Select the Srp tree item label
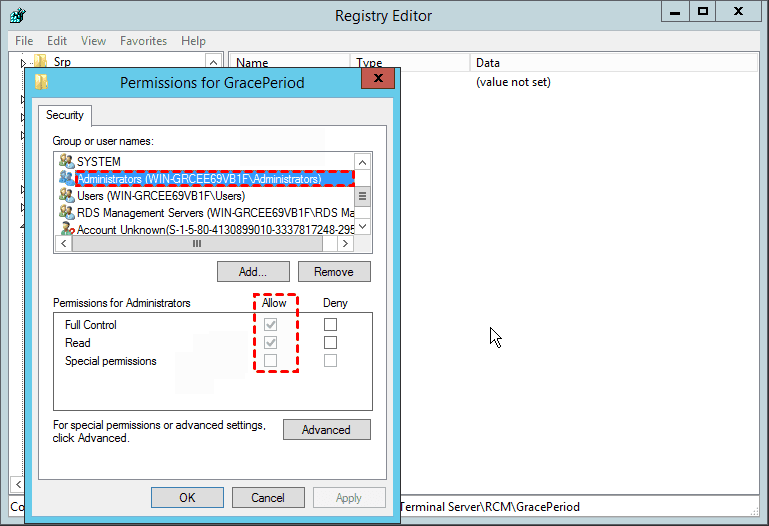Viewport: 769px width, 526px height. coord(62,62)
